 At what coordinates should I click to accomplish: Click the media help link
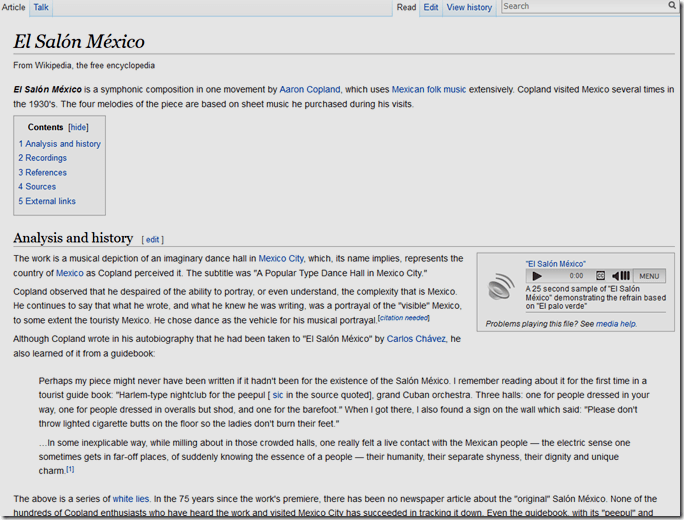tap(616, 324)
